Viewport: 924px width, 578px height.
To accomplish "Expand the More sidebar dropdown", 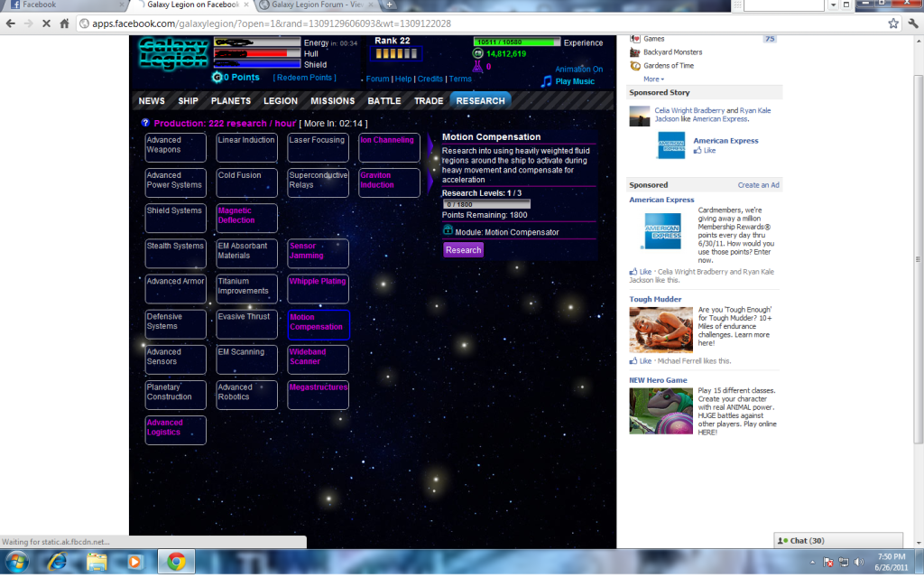I will [653, 79].
